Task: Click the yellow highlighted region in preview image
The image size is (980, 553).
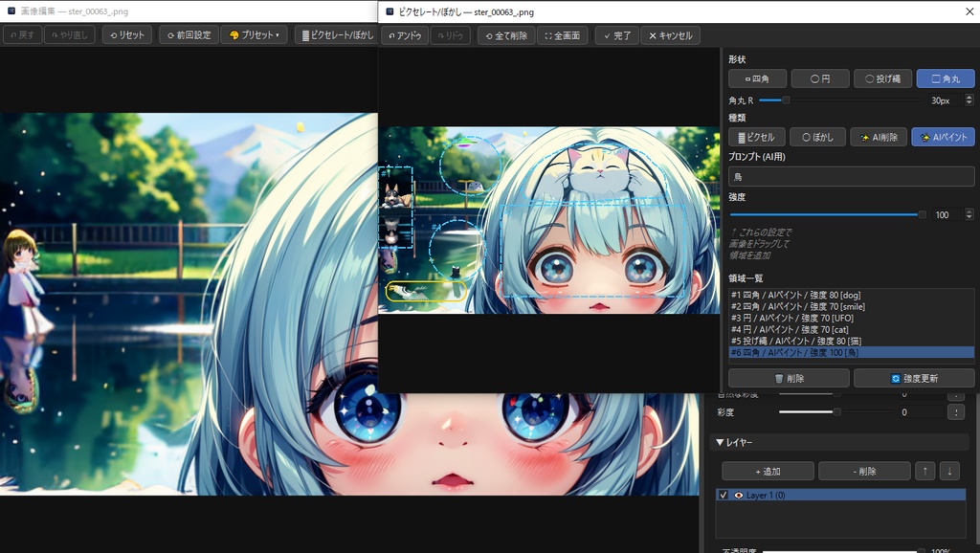Action: pos(426,291)
